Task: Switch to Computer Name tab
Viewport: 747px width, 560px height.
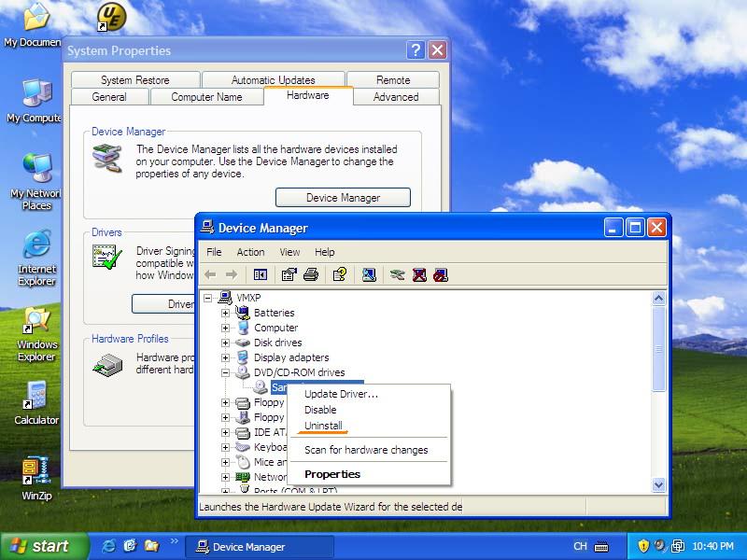Action: pyautogui.click(x=206, y=97)
